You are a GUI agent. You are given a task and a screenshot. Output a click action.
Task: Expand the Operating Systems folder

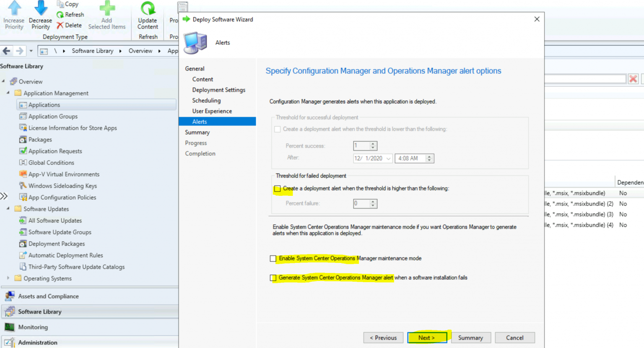(8, 278)
